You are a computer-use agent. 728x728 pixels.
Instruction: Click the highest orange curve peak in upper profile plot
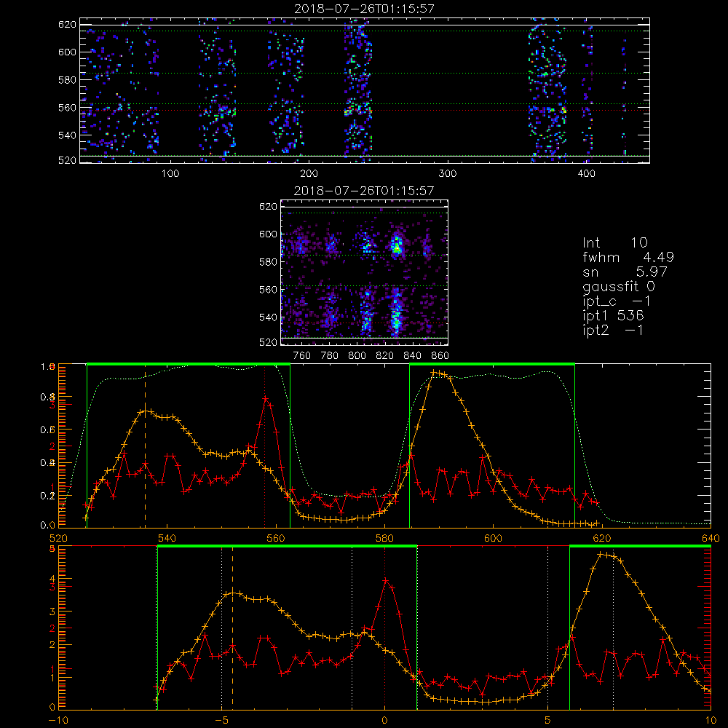(x=434, y=372)
